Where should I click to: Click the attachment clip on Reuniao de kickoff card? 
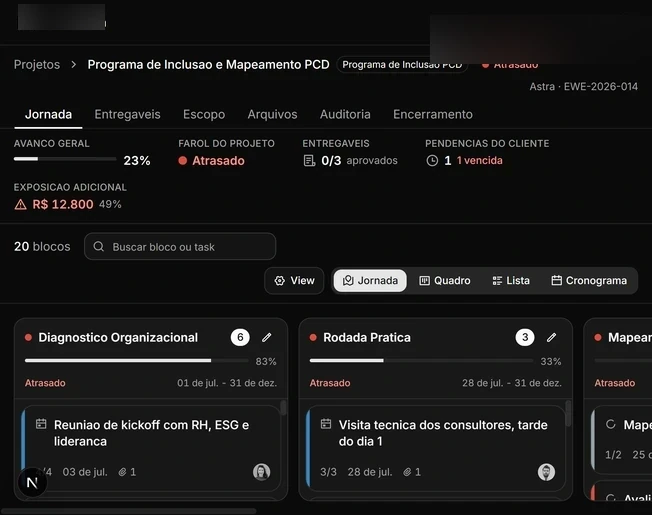[x=122, y=472]
